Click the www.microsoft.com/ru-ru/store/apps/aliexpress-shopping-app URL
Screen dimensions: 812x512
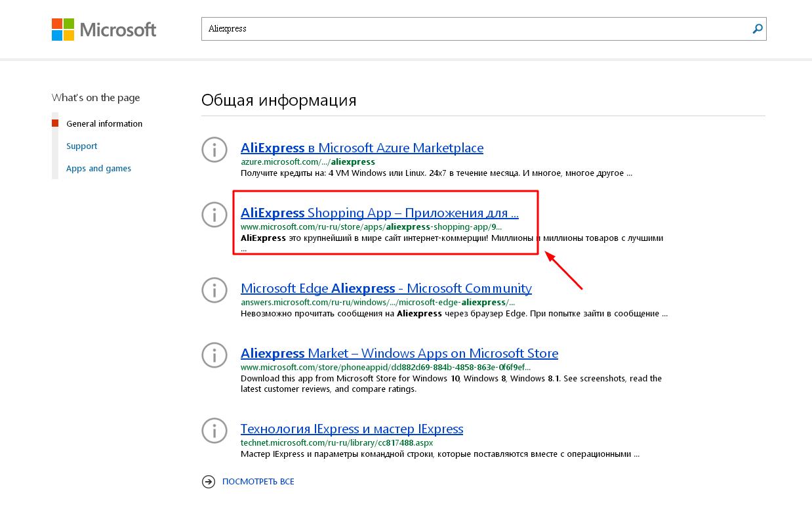coord(371,226)
